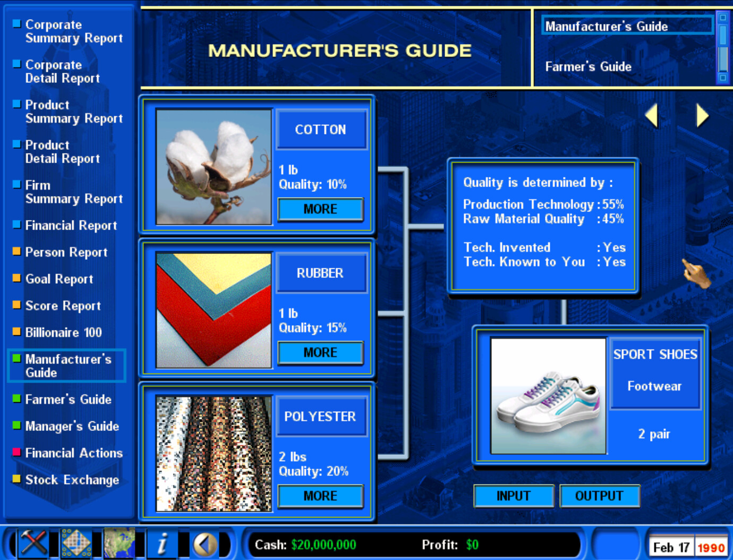733x560 pixels.
Task: View the Financial Report
Action: [x=70, y=225]
